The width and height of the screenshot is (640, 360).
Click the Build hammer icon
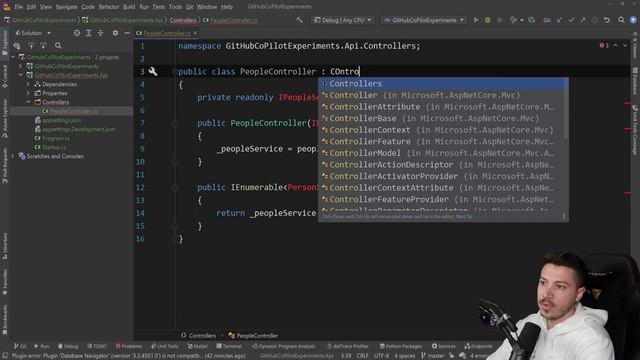tap(300, 20)
